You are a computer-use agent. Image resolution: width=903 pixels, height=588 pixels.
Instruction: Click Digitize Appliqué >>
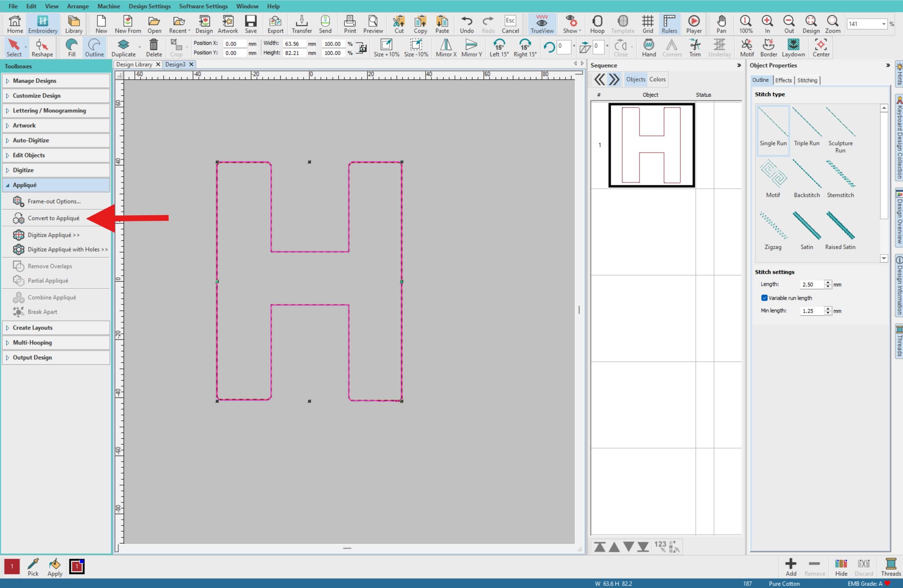coord(53,235)
